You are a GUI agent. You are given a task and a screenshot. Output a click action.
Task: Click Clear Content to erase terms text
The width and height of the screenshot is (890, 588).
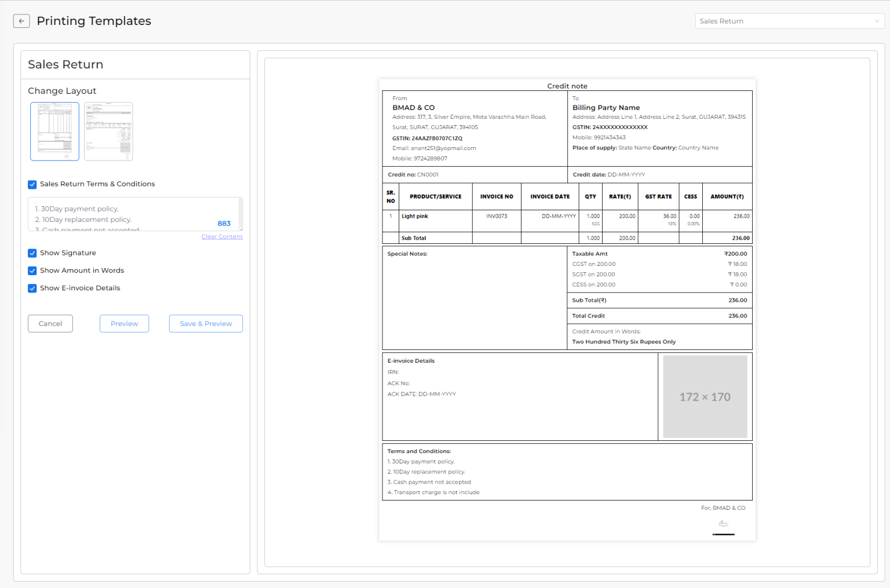pos(222,236)
